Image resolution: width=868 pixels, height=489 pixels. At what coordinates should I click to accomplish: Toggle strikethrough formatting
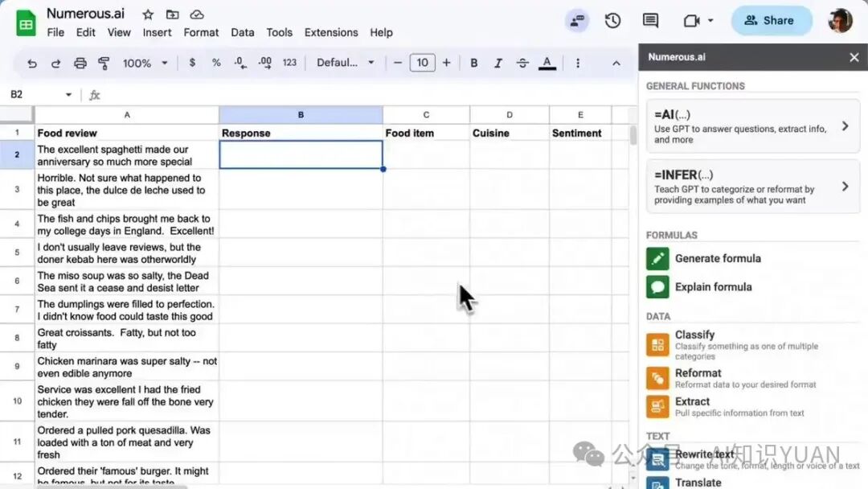[522, 63]
